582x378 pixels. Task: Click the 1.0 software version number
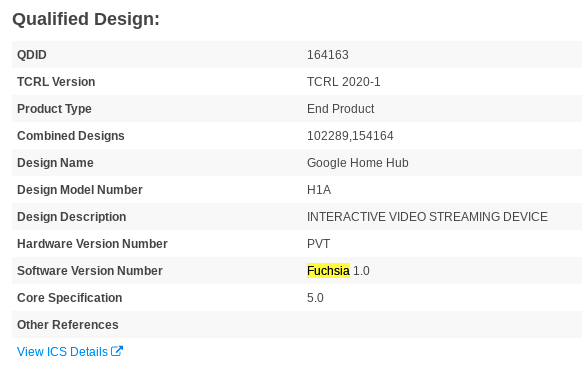(361, 271)
